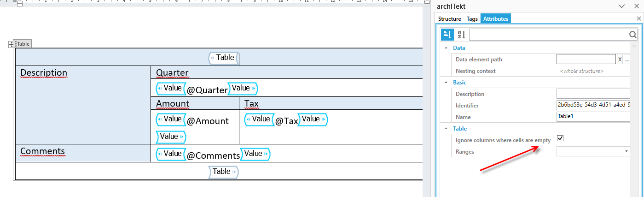Click the table move handle icon
The width and height of the screenshot is (644, 197).
[12, 44]
